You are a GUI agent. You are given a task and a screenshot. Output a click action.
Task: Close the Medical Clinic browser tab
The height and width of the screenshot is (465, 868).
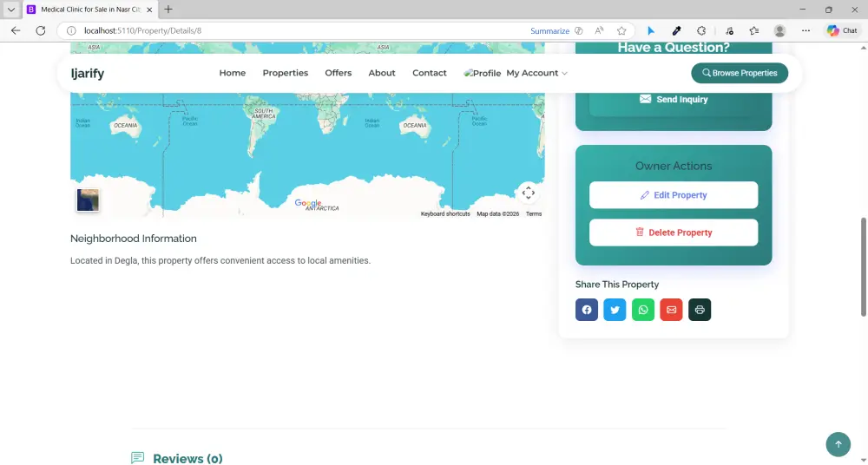point(149,10)
